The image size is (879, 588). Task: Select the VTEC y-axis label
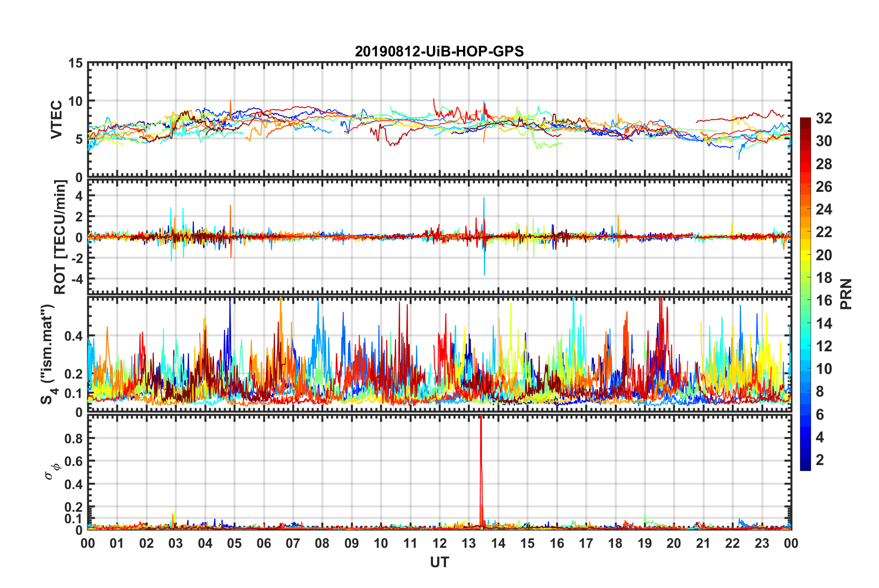(56, 120)
